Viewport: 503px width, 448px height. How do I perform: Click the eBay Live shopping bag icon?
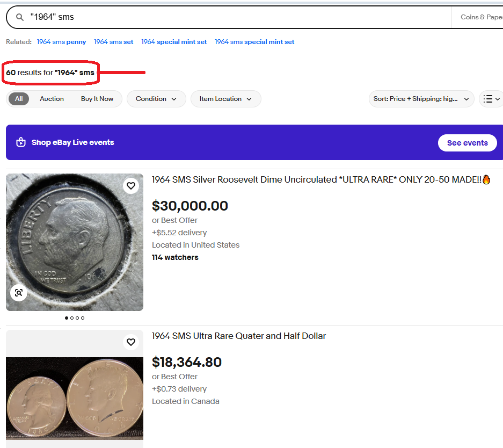[x=21, y=142]
